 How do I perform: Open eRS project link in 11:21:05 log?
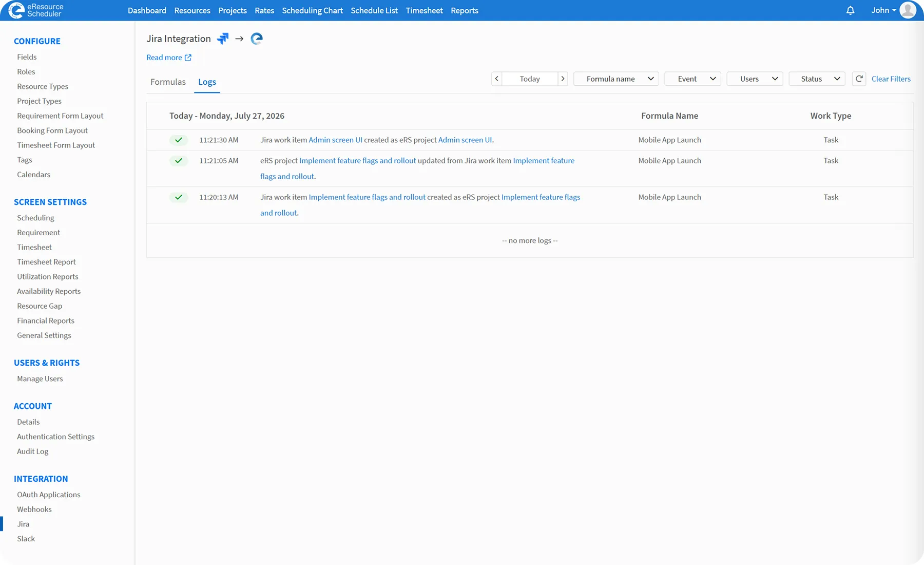click(358, 161)
